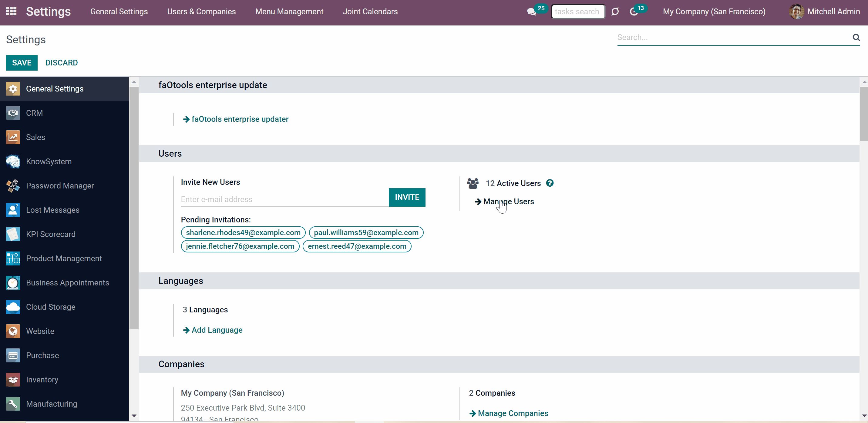Open the KnowSystem brain icon in sidebar
This screenshot has height=423, width=868.
[x=13, y=161]
